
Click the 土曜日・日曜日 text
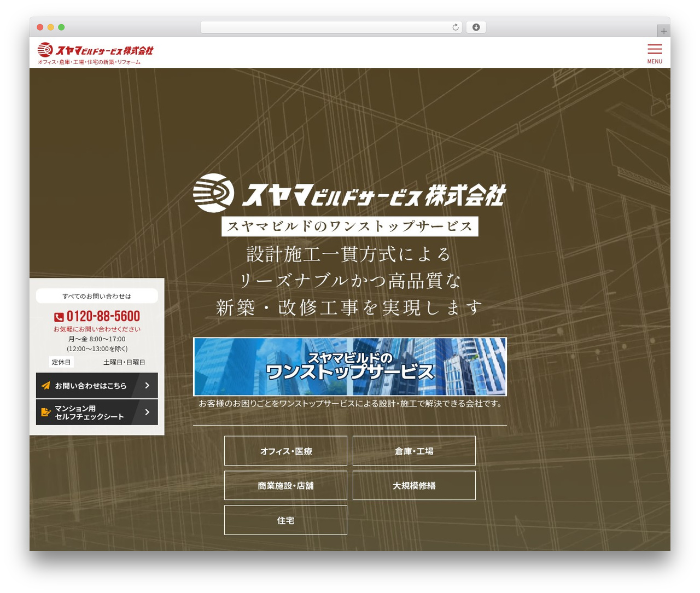click(x=124, y=362)
